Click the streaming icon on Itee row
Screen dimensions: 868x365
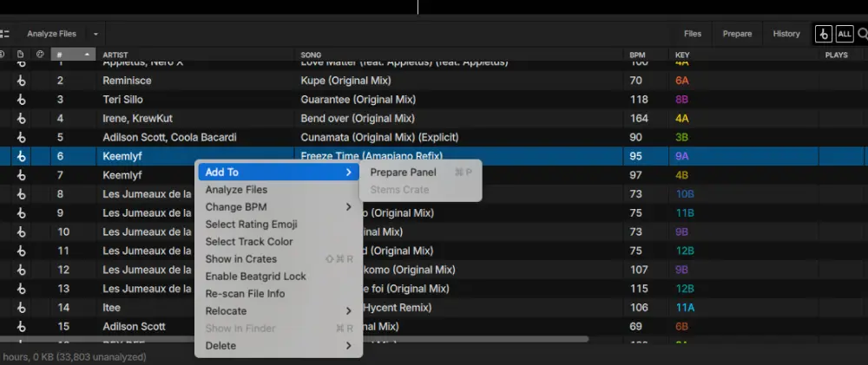[x=21, y=308]
